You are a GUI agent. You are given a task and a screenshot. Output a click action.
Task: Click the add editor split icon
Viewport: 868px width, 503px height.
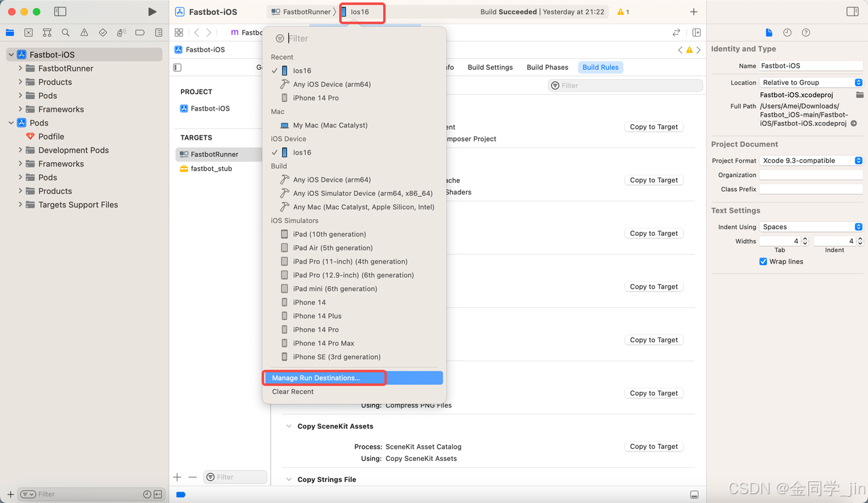point(696,32)
